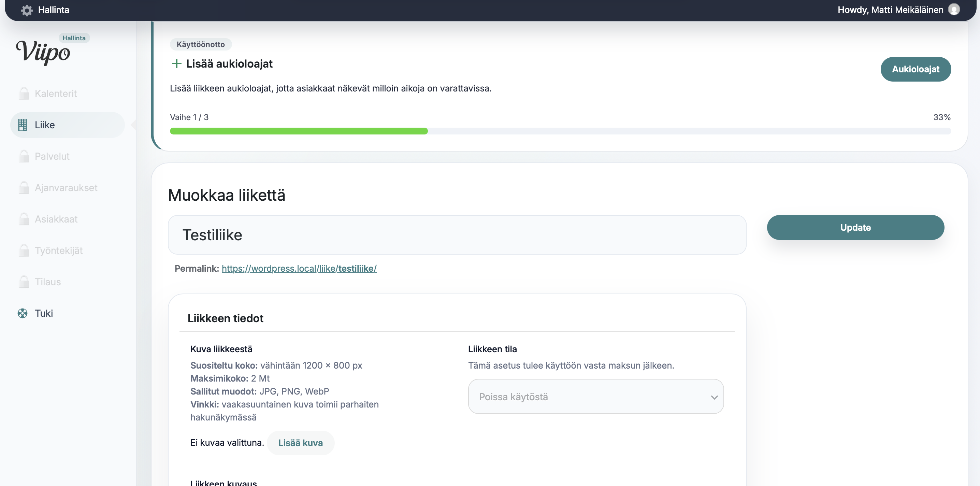Click the Muokkaa liikettä heading

pos(227,195)
